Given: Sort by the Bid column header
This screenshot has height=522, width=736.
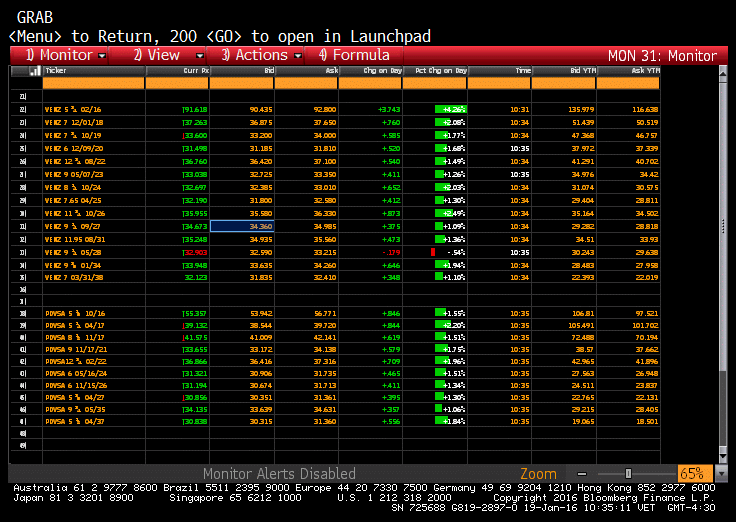Looking at the screenshot, I should [x=242, y=71].
